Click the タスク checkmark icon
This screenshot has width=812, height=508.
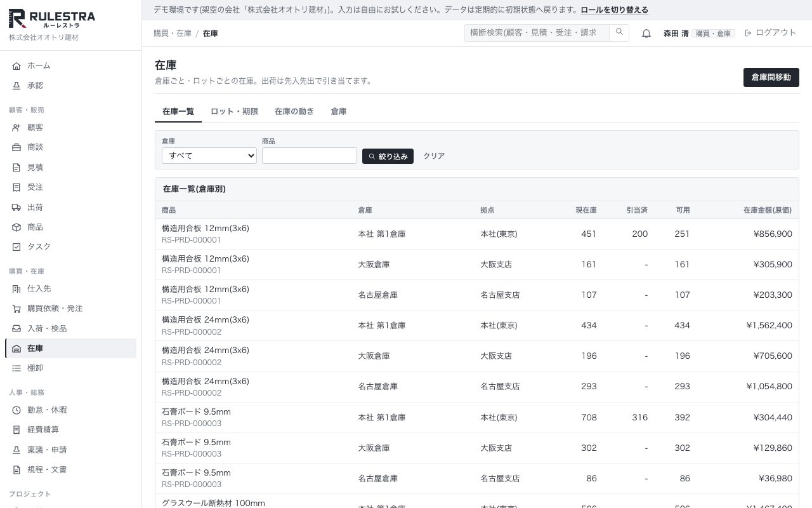pos(16,246)
